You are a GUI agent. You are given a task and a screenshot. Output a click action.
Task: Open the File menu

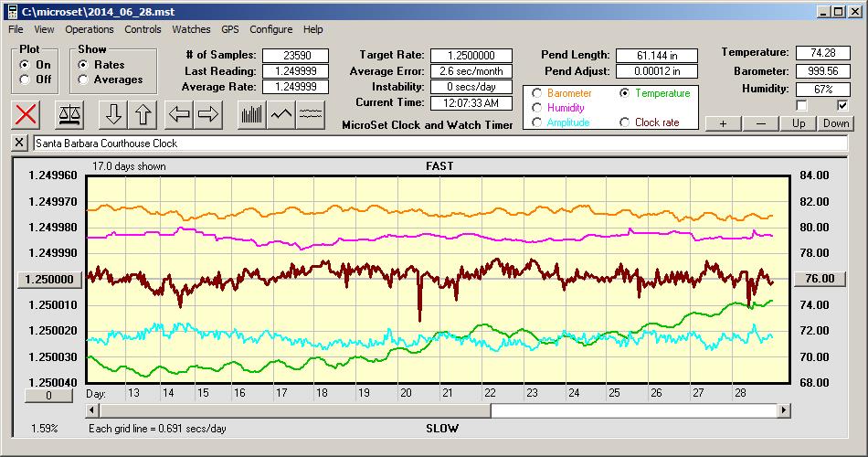coord(16,29)
